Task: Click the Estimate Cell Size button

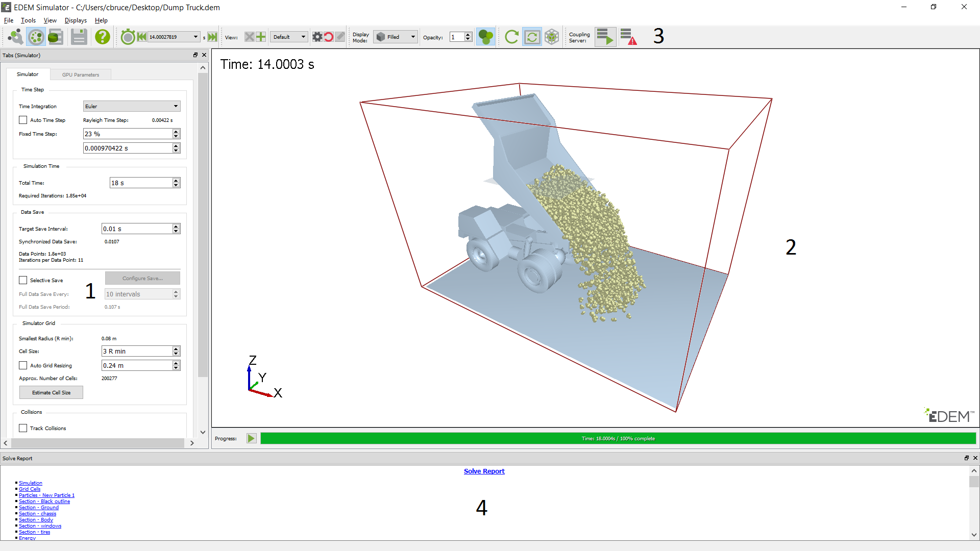Action: point(51,393)
